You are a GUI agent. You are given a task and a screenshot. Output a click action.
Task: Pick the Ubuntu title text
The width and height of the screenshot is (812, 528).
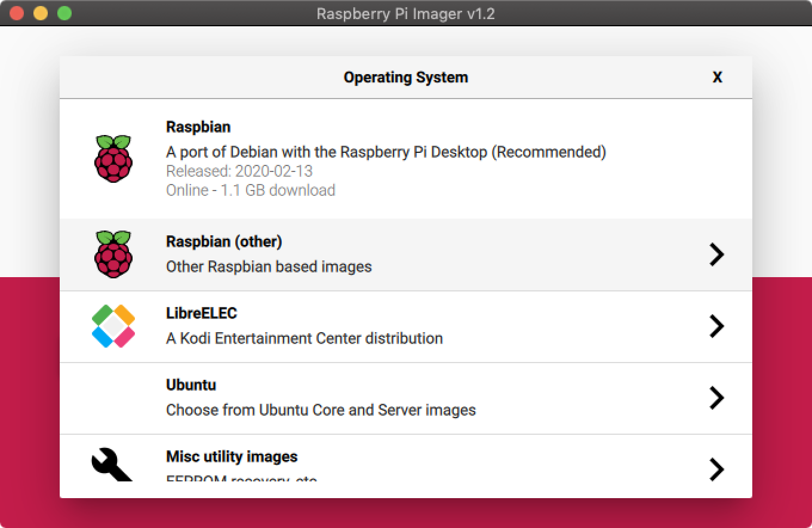point(191,385)
